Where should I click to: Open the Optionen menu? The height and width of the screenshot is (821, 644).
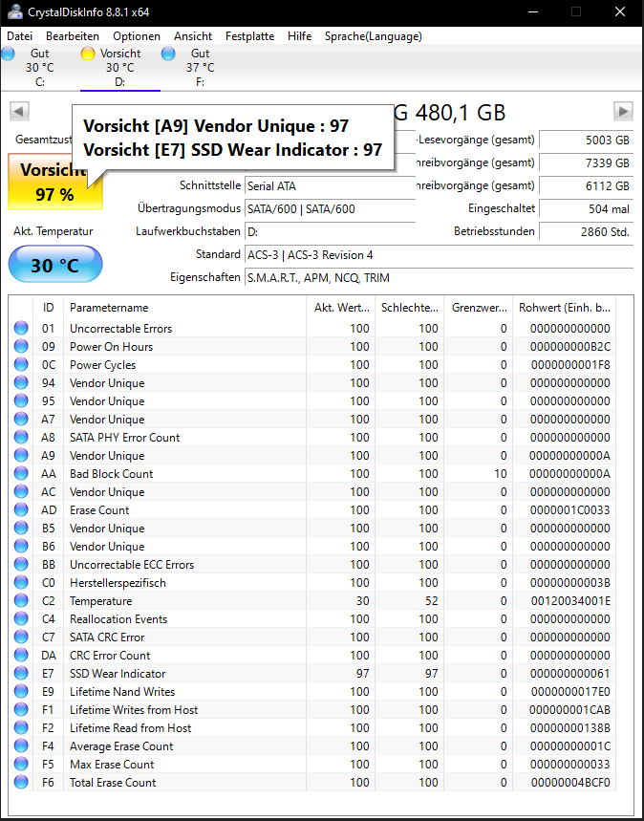click(137, 36)
